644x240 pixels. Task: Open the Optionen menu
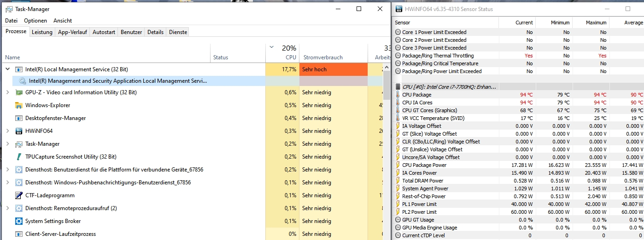point(35,21)
